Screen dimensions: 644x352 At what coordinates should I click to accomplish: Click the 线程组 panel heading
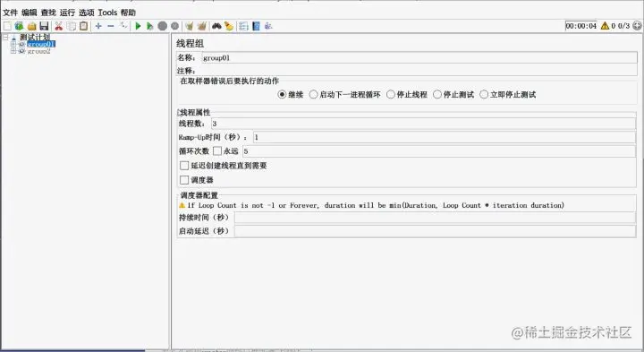[191, 44]
